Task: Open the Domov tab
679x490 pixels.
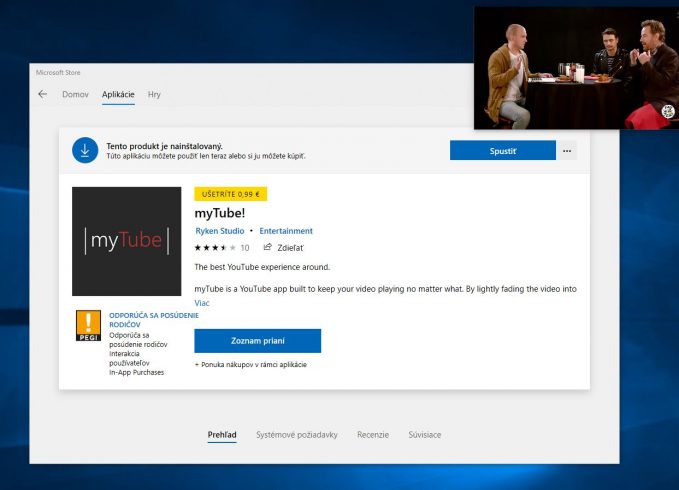Action: coord(75,94)
